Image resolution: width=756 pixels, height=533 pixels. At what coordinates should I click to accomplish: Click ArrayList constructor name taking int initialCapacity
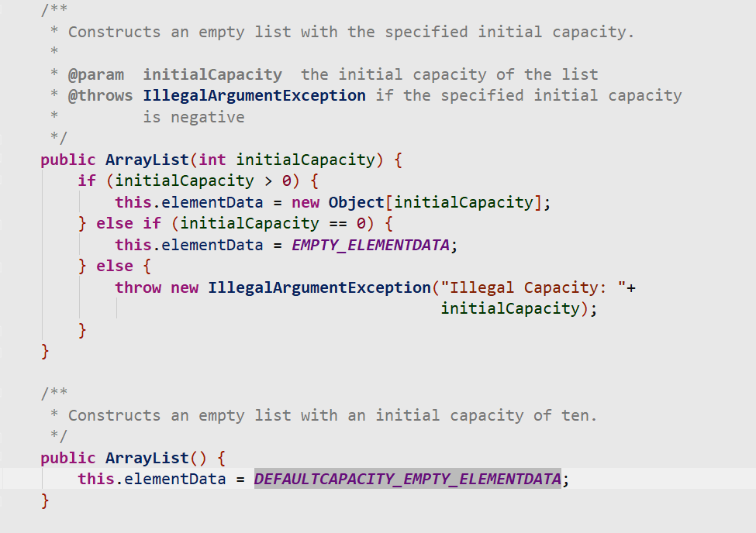coord(147,160)
